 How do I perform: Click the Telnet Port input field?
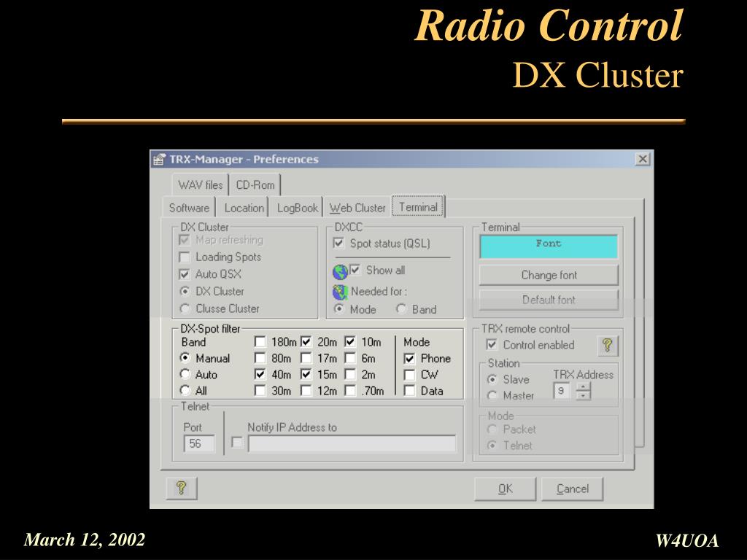pyautogui.click(x=199, y=444)
